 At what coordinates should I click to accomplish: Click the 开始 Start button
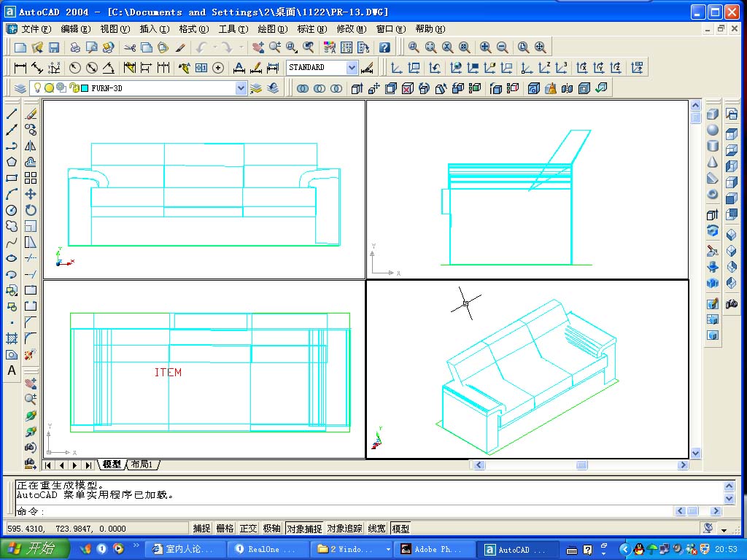click(35, 549)
